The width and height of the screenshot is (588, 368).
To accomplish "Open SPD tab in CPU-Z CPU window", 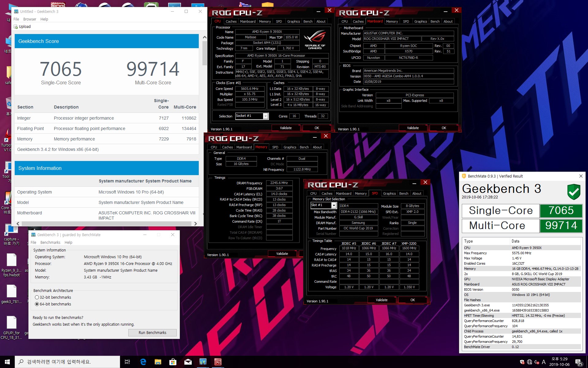I will pyautogui.click(x=279, y=21).
